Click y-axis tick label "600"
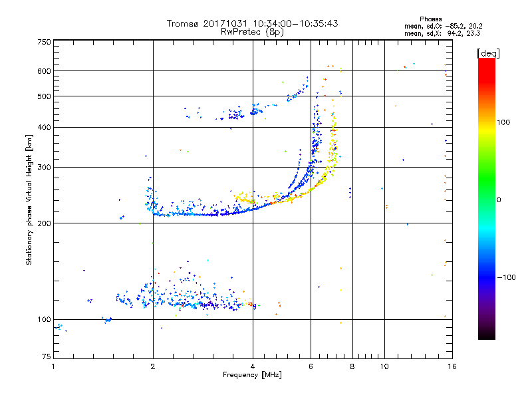Screen dimensions: 532x399 [44, 71]
